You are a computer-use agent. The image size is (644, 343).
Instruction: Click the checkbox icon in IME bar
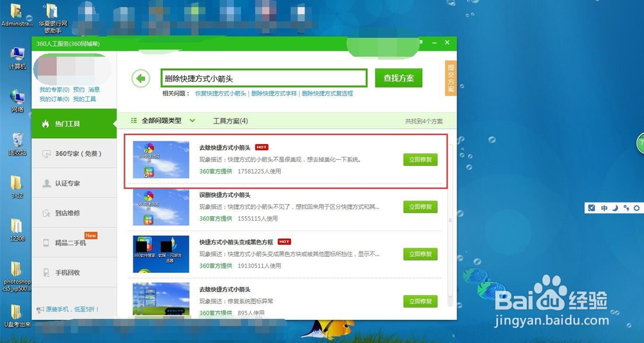click(x=591, y=208)
